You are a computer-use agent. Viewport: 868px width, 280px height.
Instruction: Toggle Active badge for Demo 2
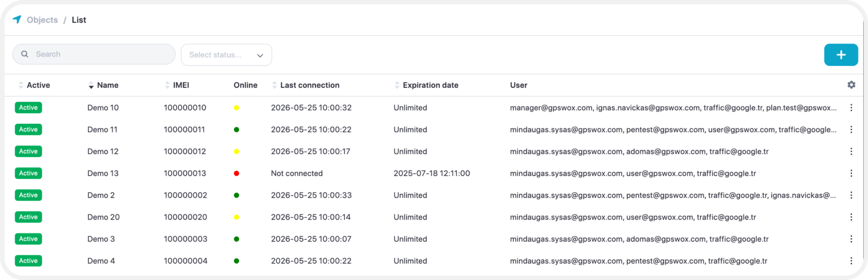click(28, 195)
